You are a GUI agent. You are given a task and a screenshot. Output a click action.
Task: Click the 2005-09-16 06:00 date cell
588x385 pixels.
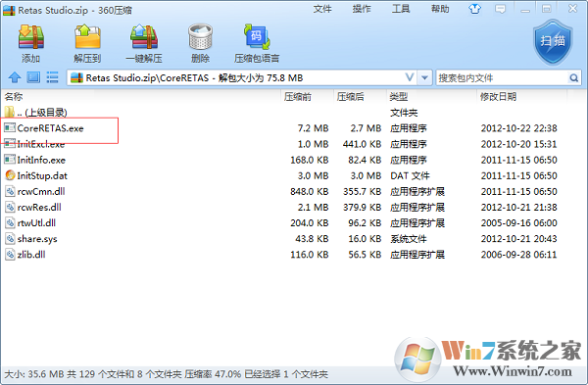pyautogui.click(x=518, y=222)
